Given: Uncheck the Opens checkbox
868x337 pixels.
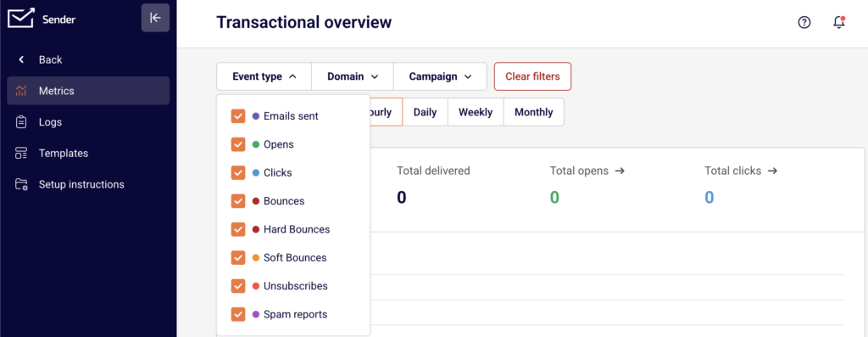Looking at the screenshot, I should 238,144.
